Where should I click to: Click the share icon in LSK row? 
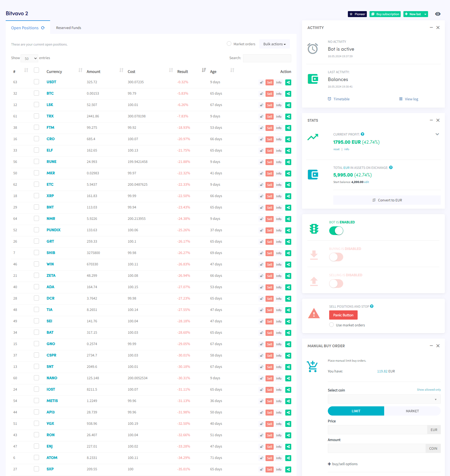[x=288, y=105]
